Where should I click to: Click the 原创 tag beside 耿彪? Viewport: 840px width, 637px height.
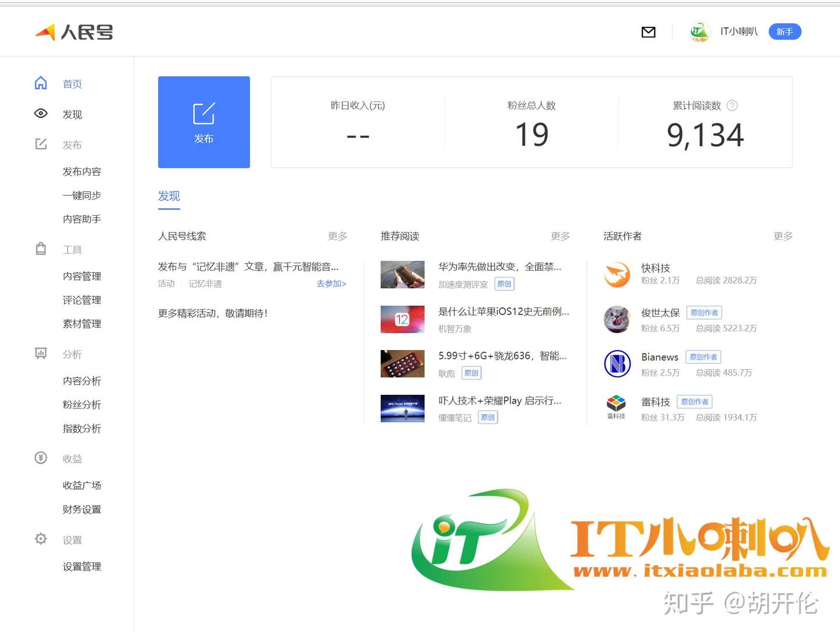471,373
